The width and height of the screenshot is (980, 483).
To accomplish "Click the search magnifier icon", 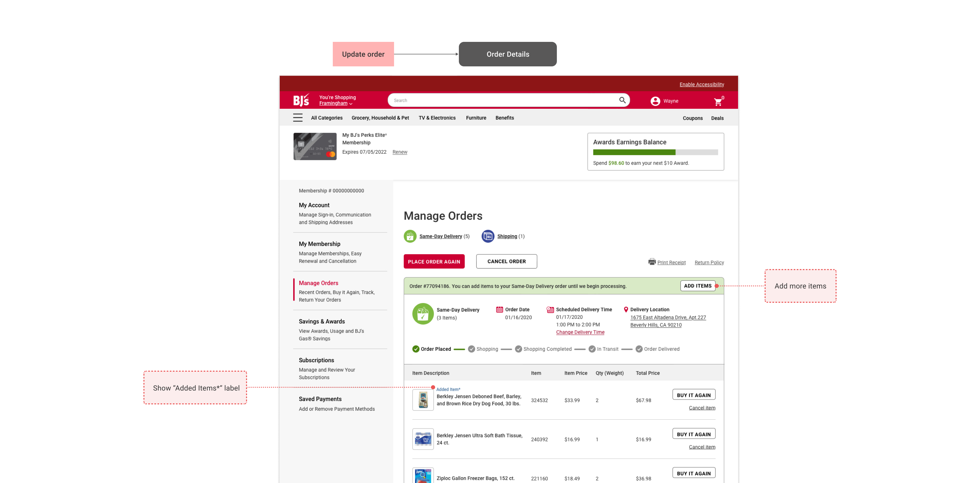I will (x=622, y=100).
